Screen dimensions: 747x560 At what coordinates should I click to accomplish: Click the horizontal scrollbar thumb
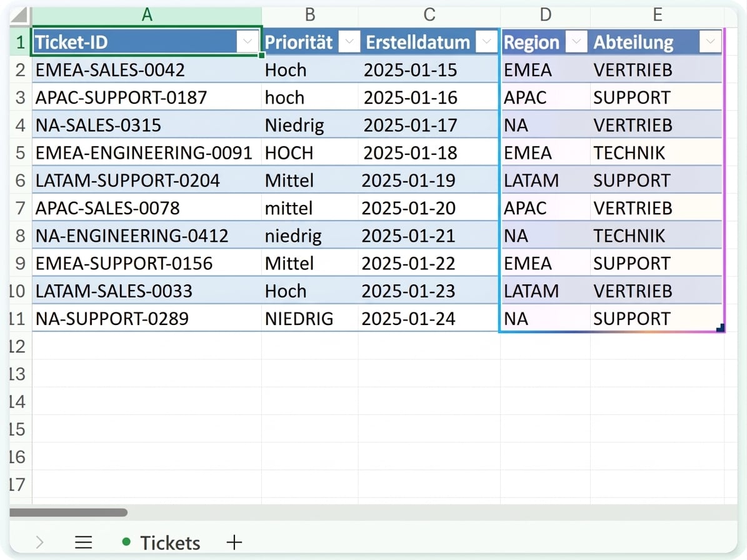[69, 512]
